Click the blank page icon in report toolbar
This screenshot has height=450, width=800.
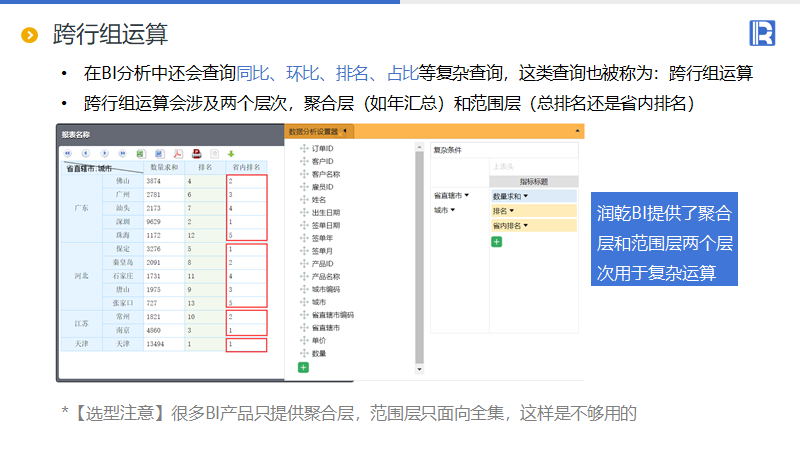215,154
